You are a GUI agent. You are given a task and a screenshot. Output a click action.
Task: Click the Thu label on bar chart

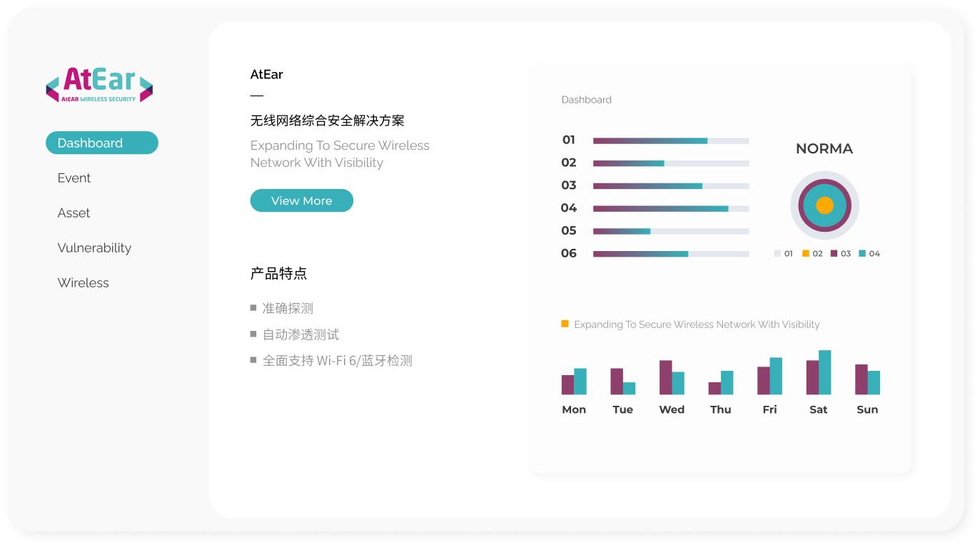click(x=721, y=409)
